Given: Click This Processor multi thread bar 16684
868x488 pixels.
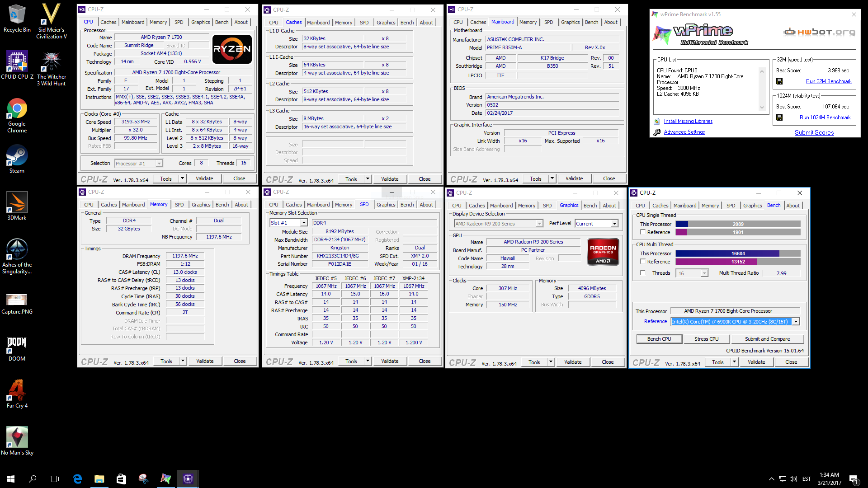Looking at the screenshot, I should (738, 253).
